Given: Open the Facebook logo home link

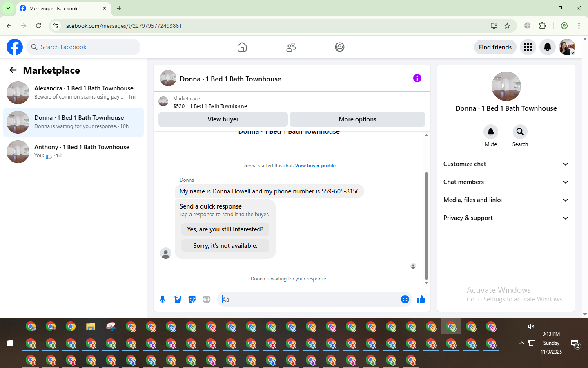Looking at the screenshot, I should coord(15,47).
